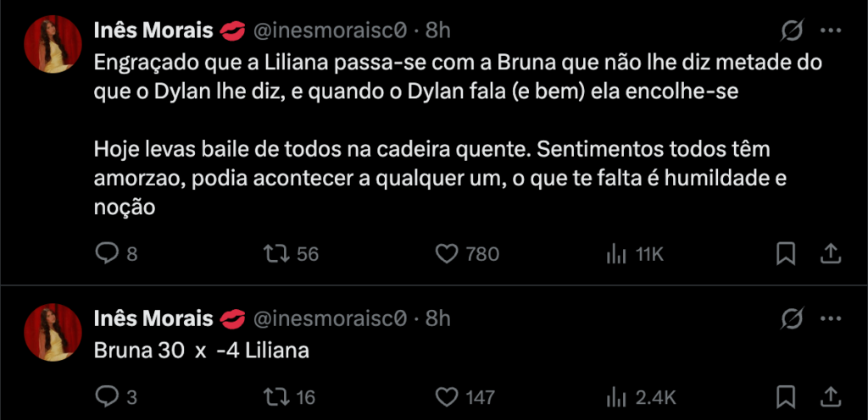Like the tweet with 147 likes
The height and width of the screenshot is (420, 868).
[446, 395]
